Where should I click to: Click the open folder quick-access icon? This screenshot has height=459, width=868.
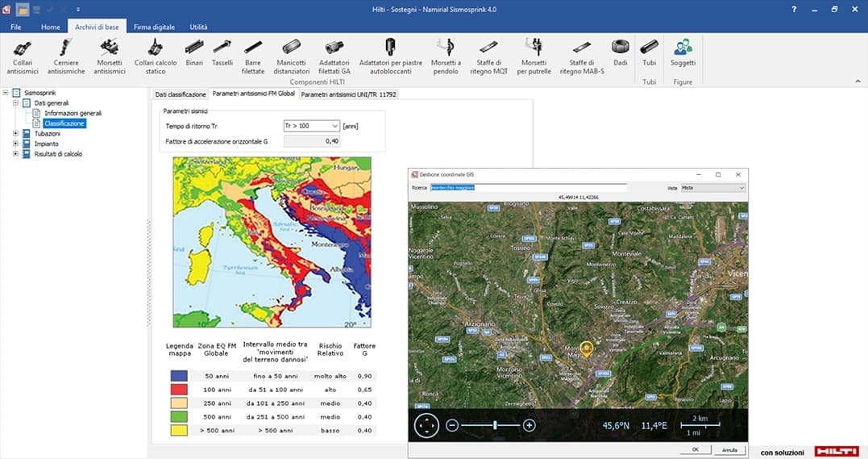tap(22, 10)
